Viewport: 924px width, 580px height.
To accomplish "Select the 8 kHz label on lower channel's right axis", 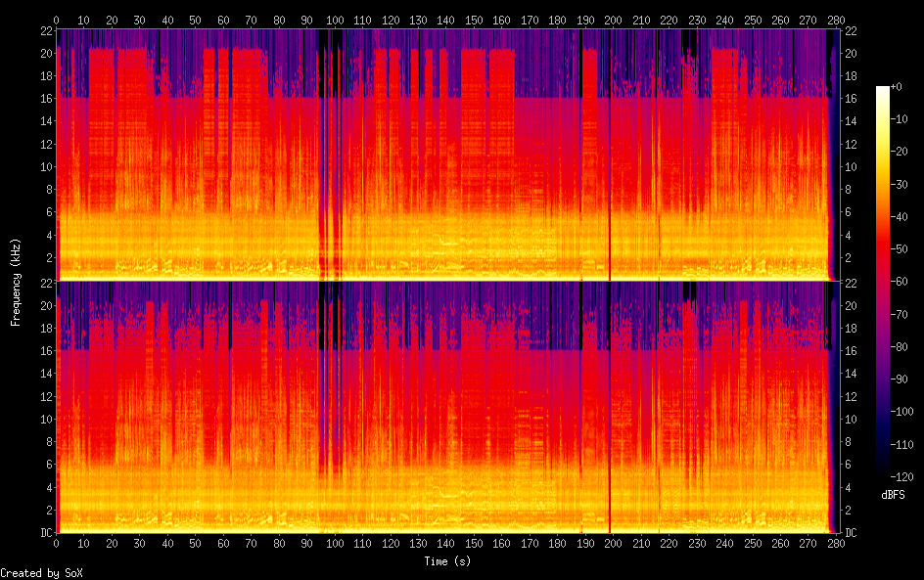I will pyautogui.click(x=851, y=442).
